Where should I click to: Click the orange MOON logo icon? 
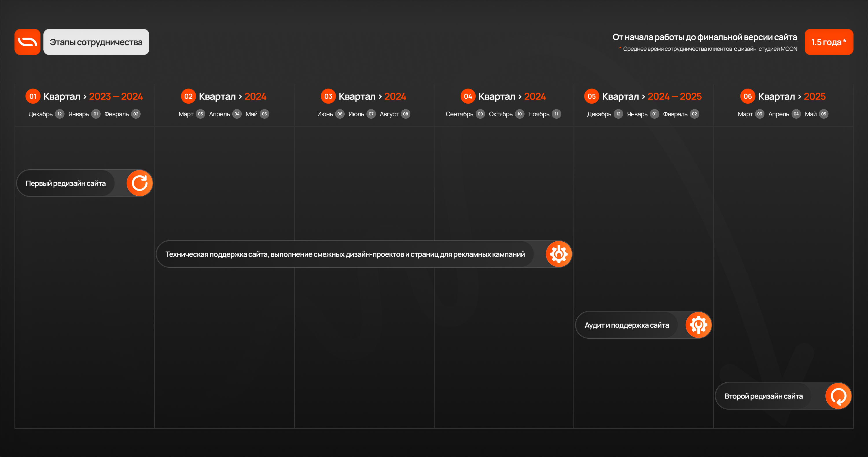[27, 42]
